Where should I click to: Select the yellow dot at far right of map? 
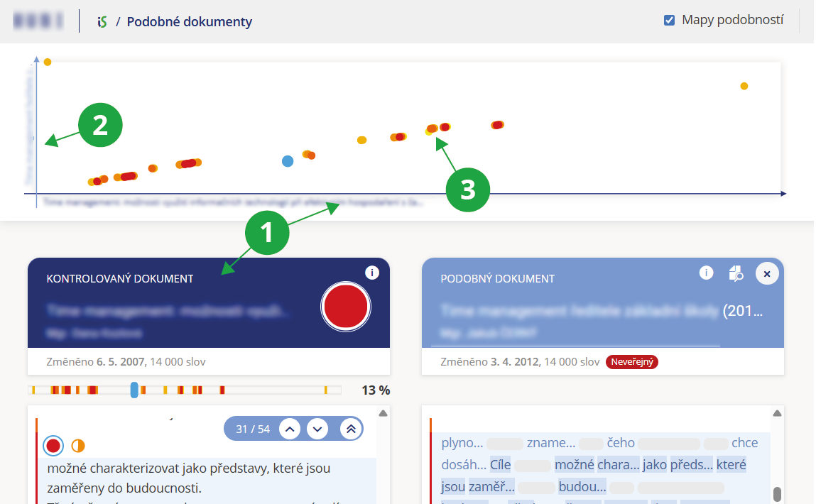744,86
